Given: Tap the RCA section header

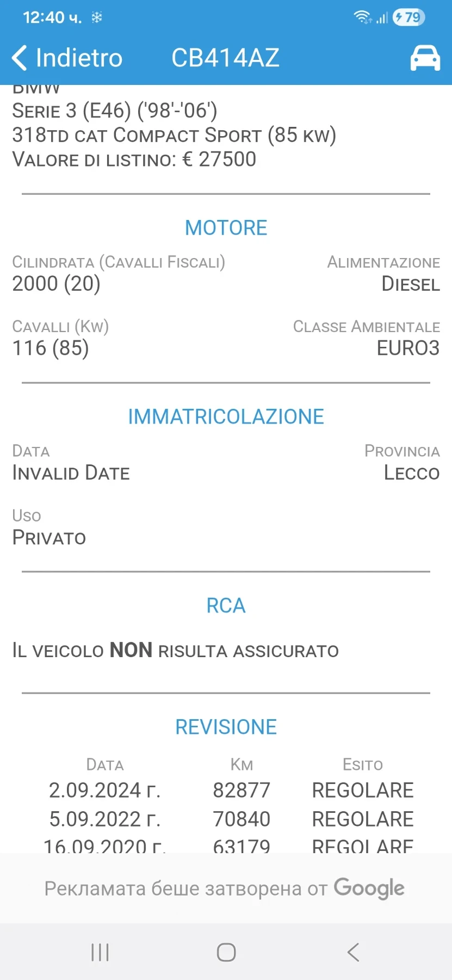Looking at the screenshot, I should 226,605.
